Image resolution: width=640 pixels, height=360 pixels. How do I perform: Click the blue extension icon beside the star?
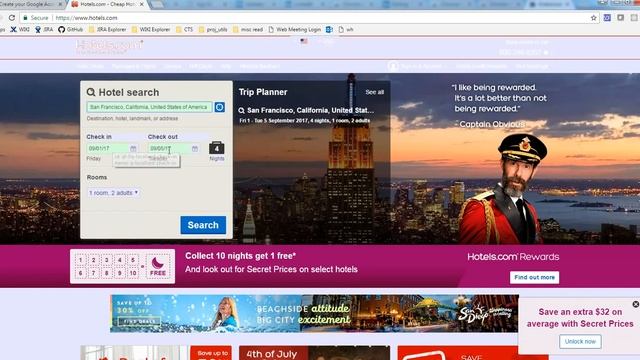click(x=607, y=18)
